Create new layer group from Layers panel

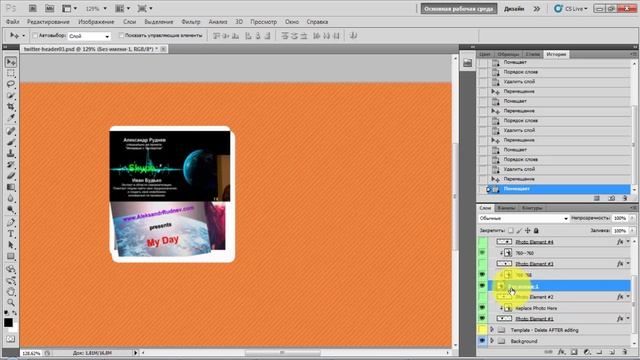599,352
